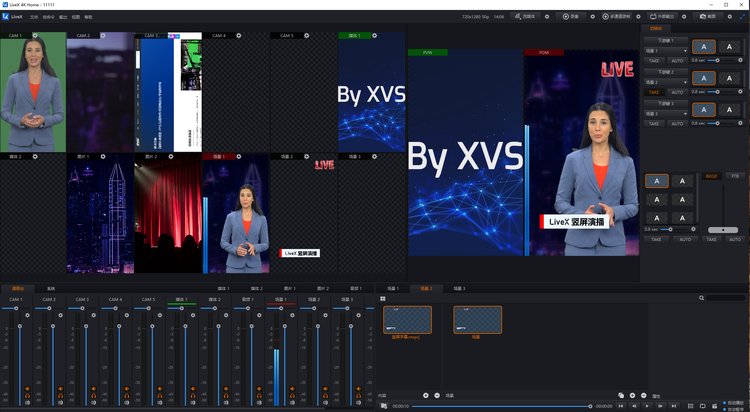
Task: Open settings gear for CAM 1 source
Action: 36,35
